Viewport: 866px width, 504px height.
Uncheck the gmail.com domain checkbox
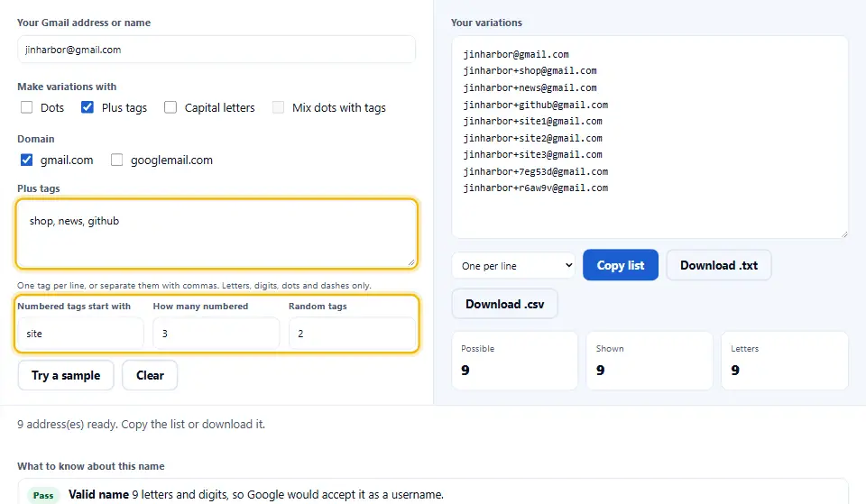(26, 160)
